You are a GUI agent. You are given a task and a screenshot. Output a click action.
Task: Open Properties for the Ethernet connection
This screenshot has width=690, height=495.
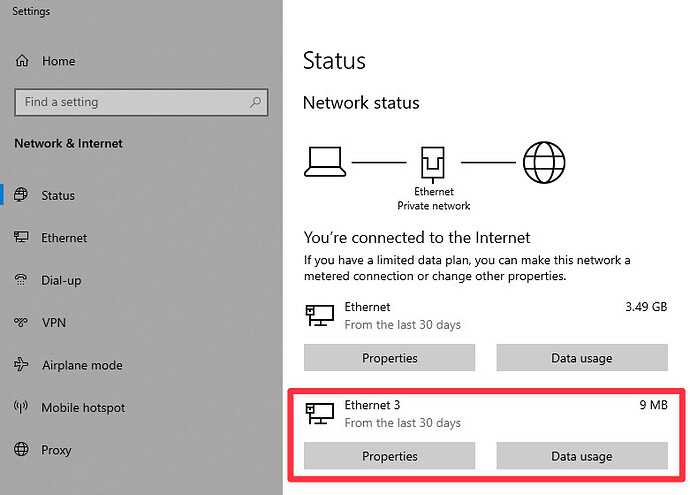pos(389,358)
